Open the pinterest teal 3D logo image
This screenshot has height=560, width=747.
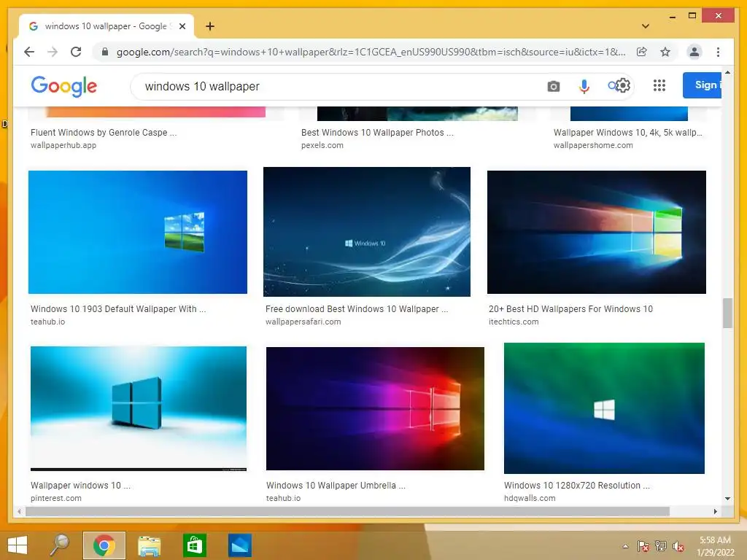pyautogui.click(x=138, y=408)
